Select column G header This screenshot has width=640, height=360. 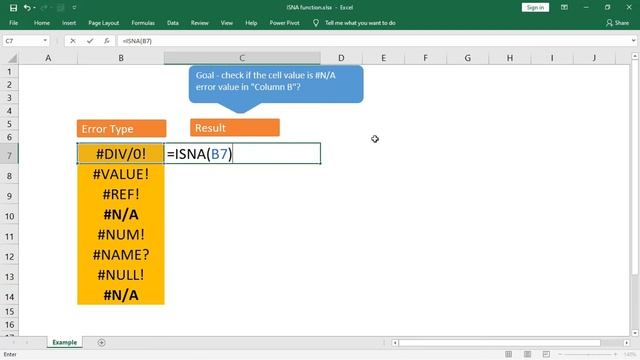[x=467, y=58]
